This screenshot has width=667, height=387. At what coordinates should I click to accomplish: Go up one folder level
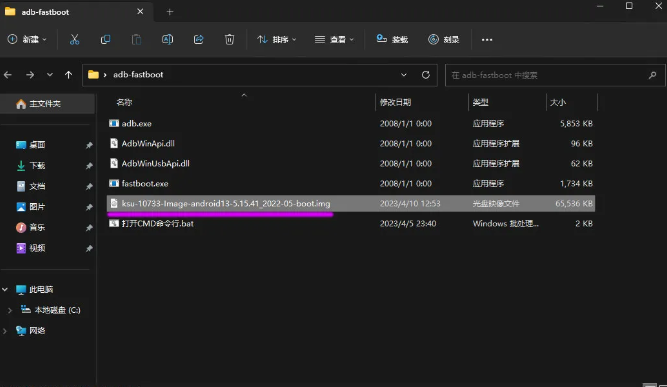[68, 75]
